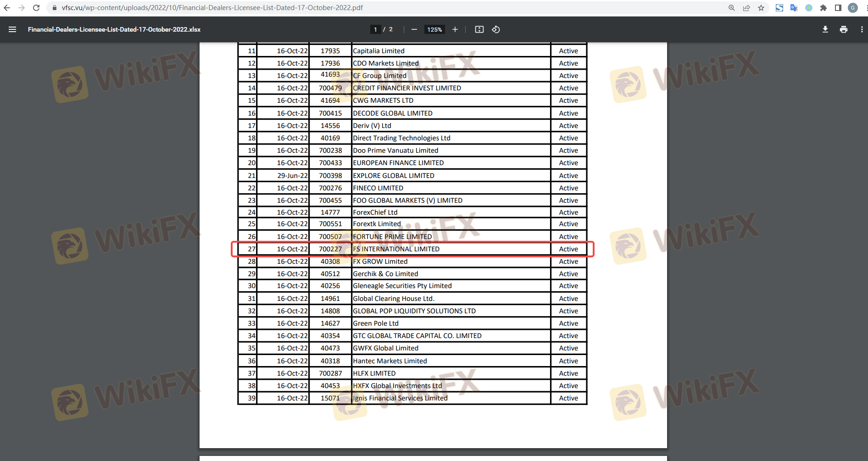Open the Extensions puzzle menu
Image resolution: width=868 pixels, height=461 pixels.
[x=823, y=8]
